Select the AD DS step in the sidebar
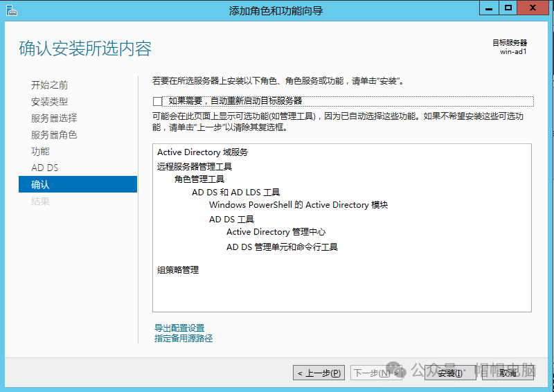 (45, 168)
